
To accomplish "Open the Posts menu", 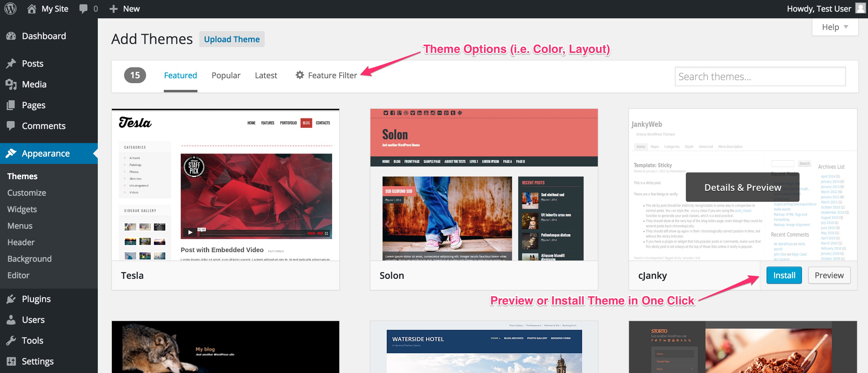I will 49,64.
